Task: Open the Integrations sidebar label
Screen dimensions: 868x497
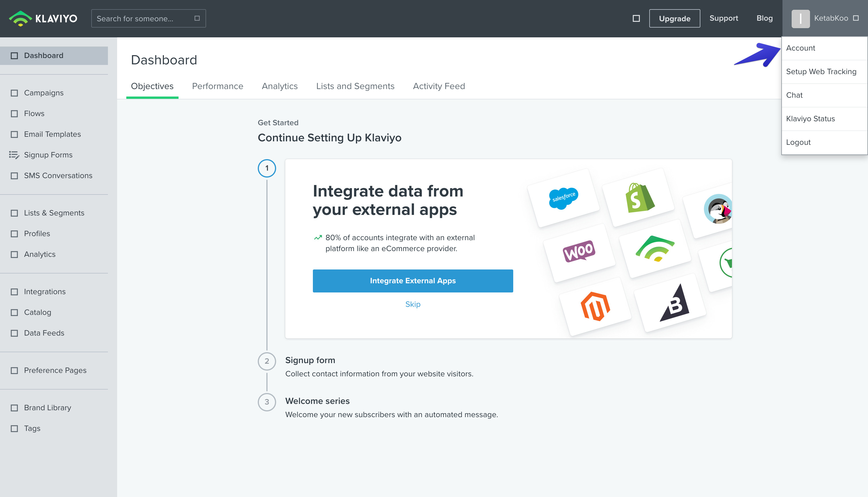Action: coord(45,292)
